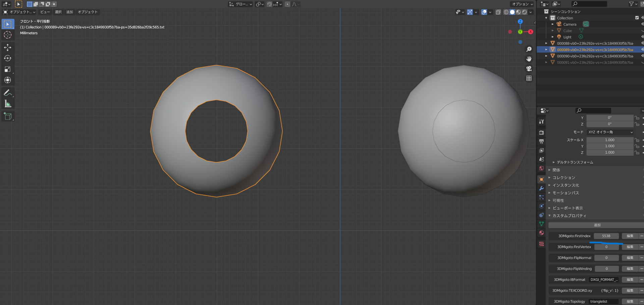Viewport: 644px width, 305px height.
Task: Click the 追加 button in custom properties
Action: pyautogui.click(x=597, y=225)
